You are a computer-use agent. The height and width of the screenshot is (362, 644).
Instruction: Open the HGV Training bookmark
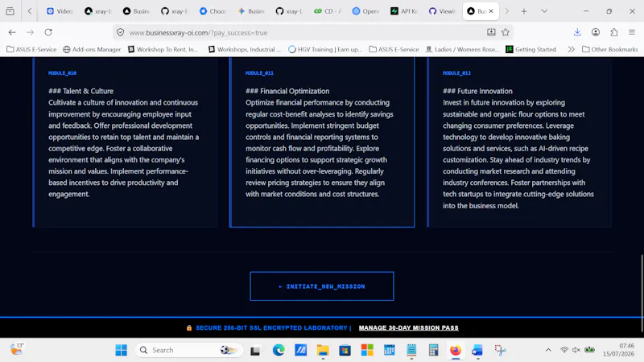325,49
